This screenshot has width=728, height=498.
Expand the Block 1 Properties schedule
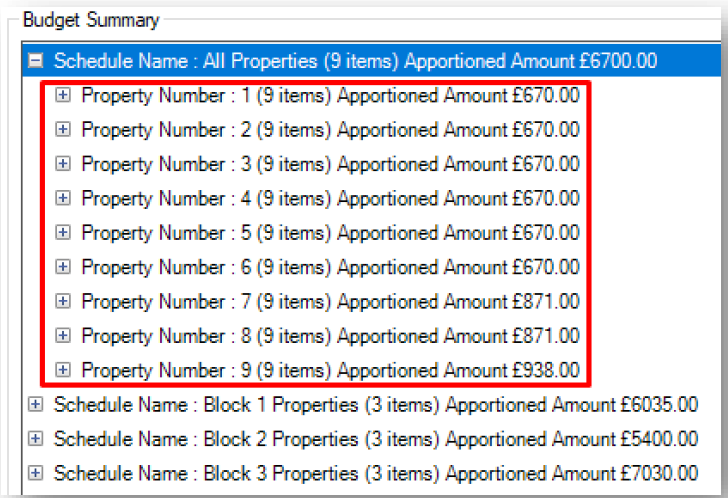[35, 405]
